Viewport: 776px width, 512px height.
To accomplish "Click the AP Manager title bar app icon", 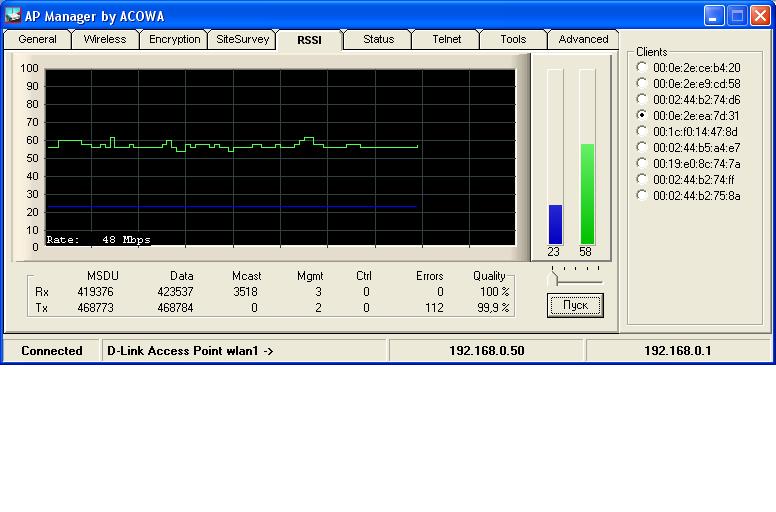I will pos(13,15).
